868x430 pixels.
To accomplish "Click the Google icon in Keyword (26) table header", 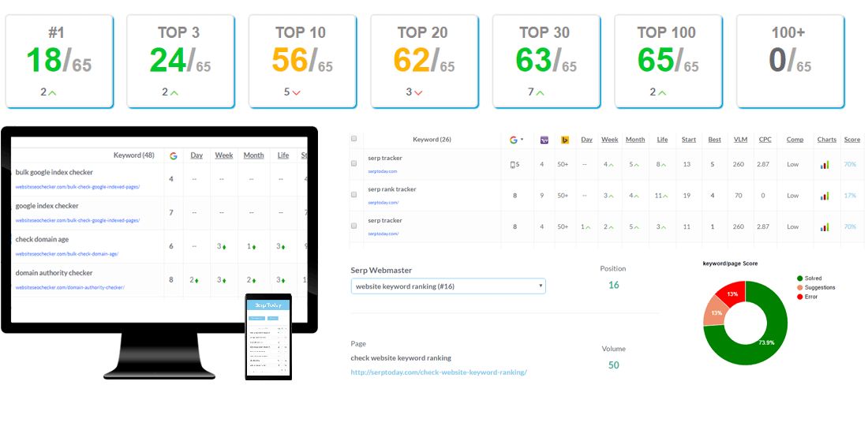I will pyautogui.click(x=513, y=140).
